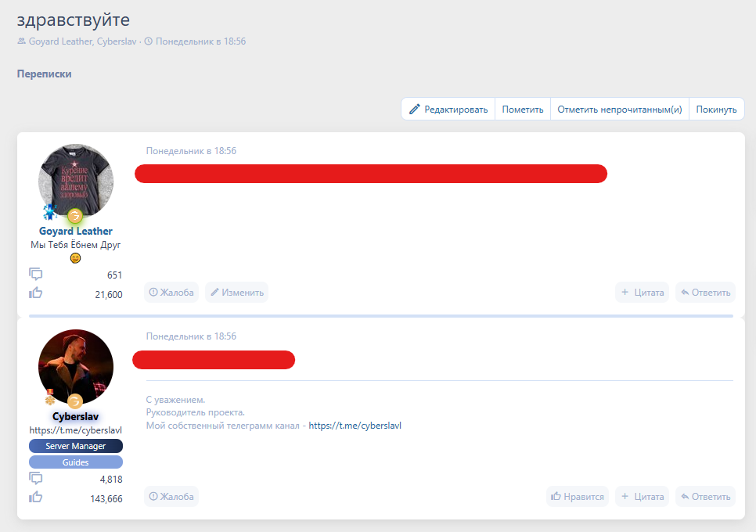The height and width of the screenshot is (532, 756).
Task: Open the Cyberslav username link
Action: [x=76, y=416]
